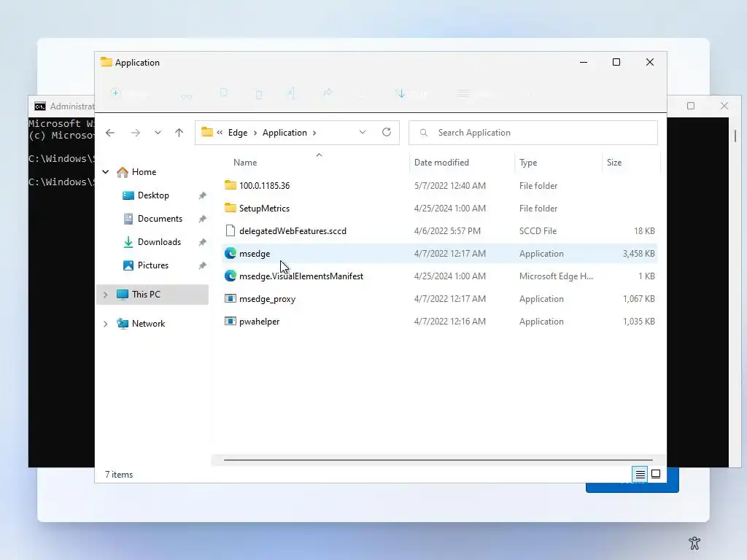The width and height of the screenshot is (747, 560).
Task: Click the file name "pwahelper"
Action: pos(259,322)
